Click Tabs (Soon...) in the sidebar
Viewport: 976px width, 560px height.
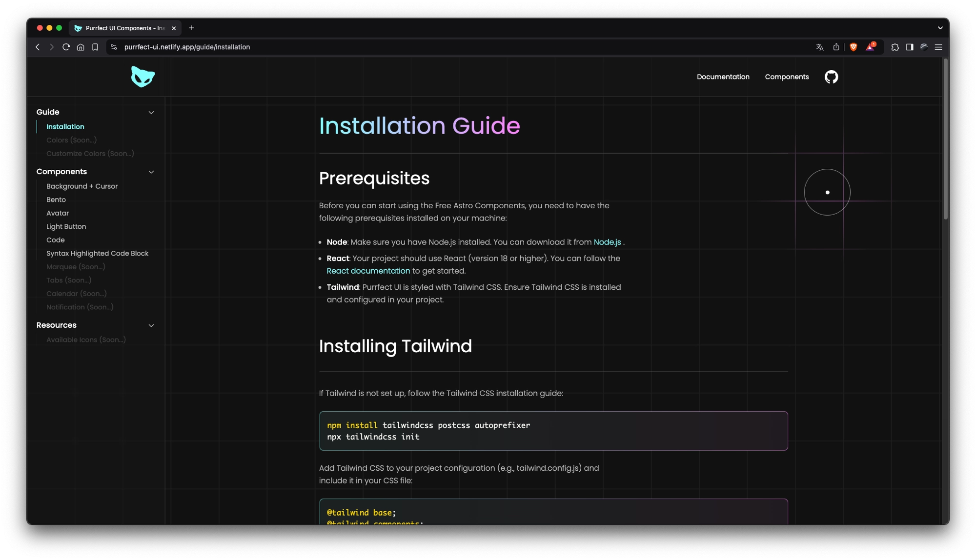coord(69,280)
